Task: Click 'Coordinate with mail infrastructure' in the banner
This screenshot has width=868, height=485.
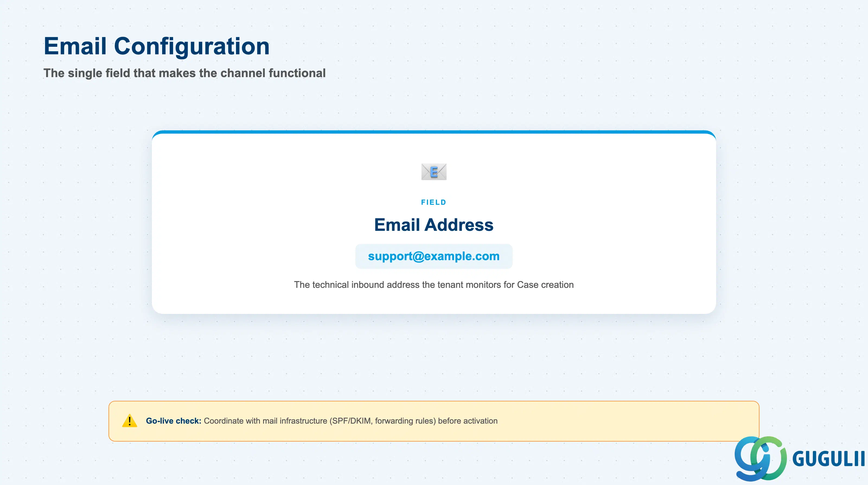Action: 266,421
